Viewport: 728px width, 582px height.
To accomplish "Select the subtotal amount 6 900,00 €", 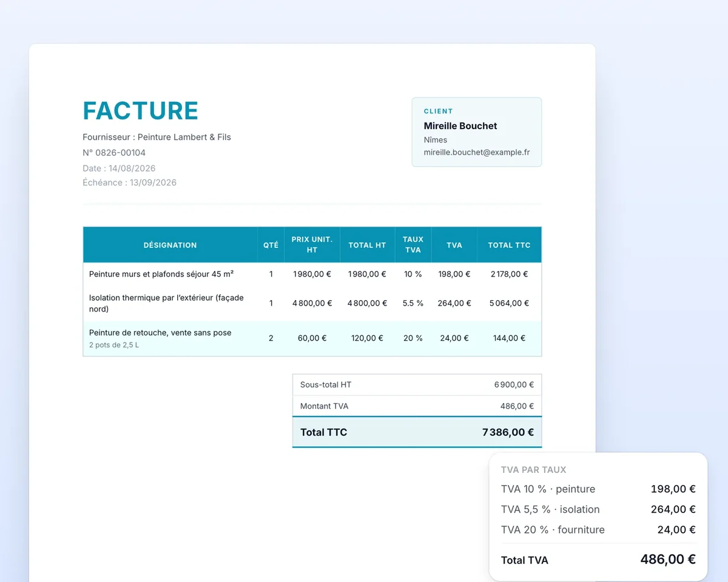I will [514, 385].
